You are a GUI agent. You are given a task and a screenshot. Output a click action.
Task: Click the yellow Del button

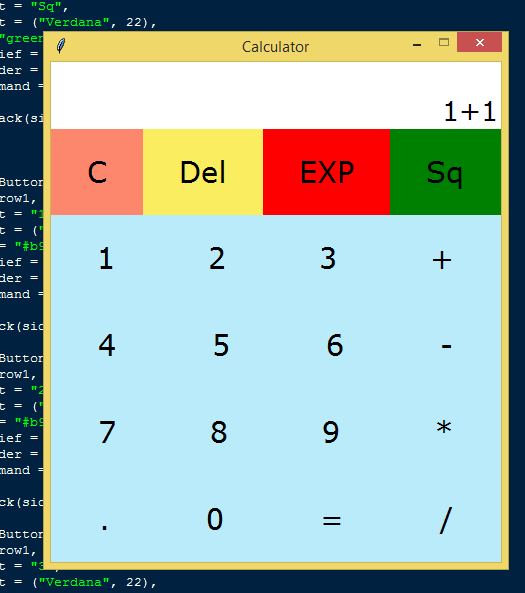(x=203, y=172)
